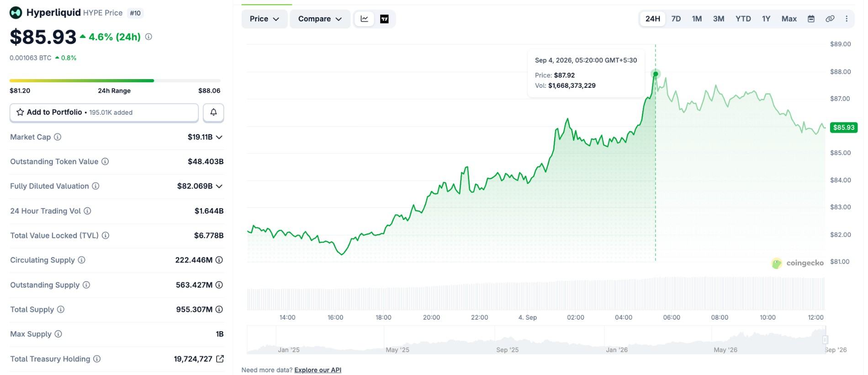Expand Fully Diluted Valuation chevron
This screenshot has height=375, width=868.
pos(219,186)
